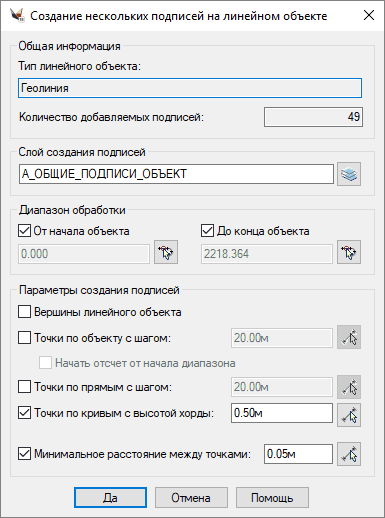
Task: Pick end point on drawing icon
Action: coord(349,252)
